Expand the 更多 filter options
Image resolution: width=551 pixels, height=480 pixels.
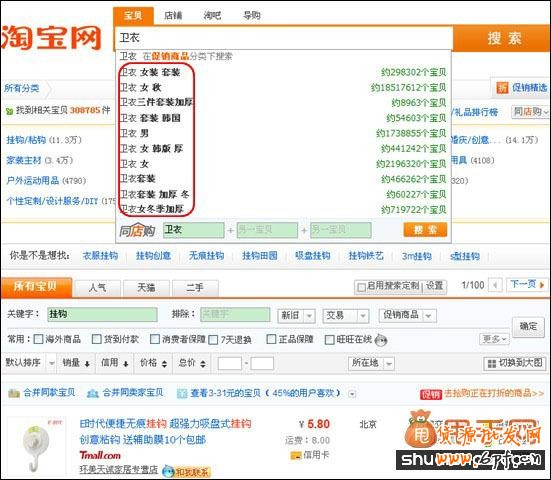coord(494,339)
